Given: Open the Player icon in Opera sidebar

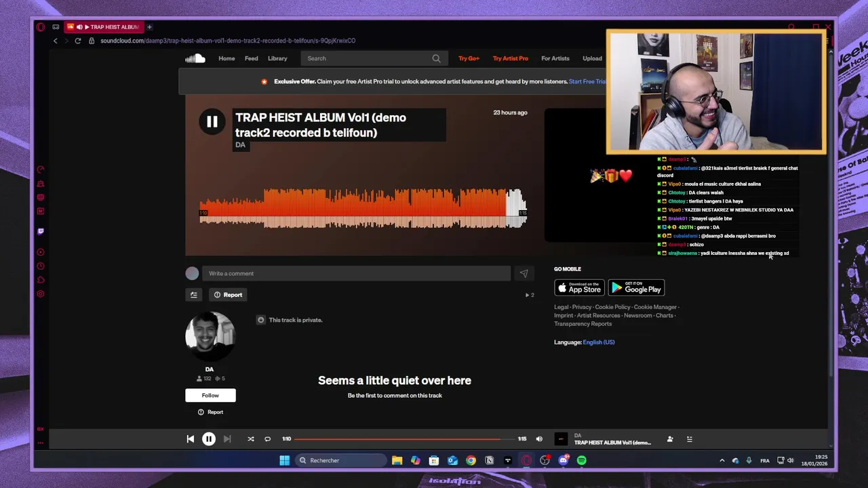Looking at the screenshot, I should pyautogui.click(x=41, y=252).
